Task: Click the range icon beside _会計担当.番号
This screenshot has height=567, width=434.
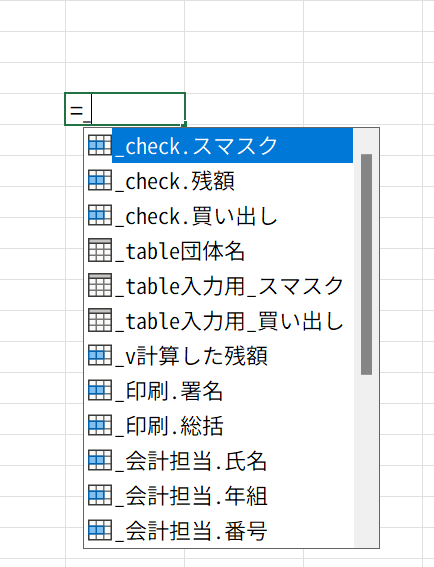Action: click(x=100, y=530)
